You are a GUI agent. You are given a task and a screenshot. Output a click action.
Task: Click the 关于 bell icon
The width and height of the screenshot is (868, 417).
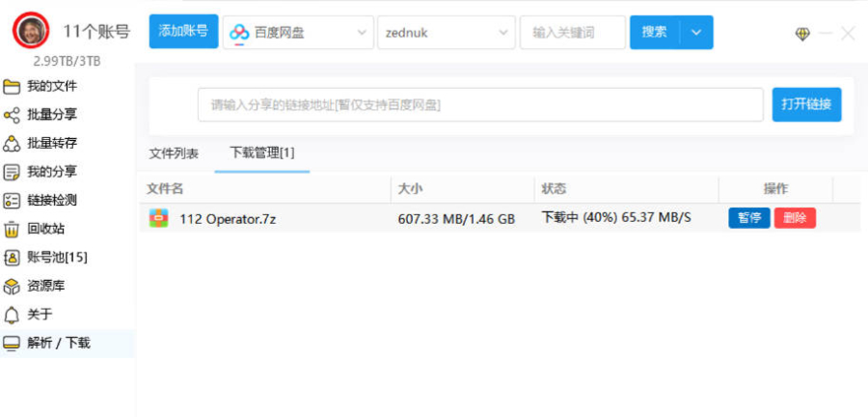tap(12, 315)
